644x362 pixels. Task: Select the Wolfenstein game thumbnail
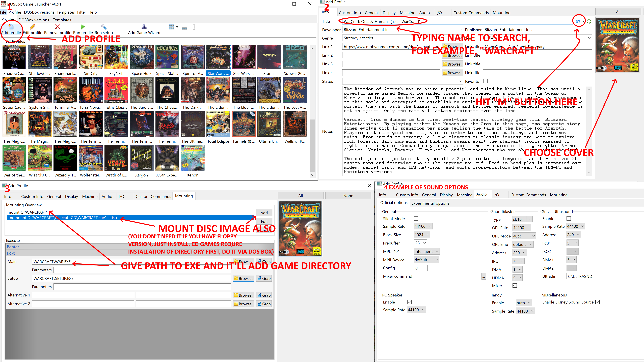click(x=91, y=158)
